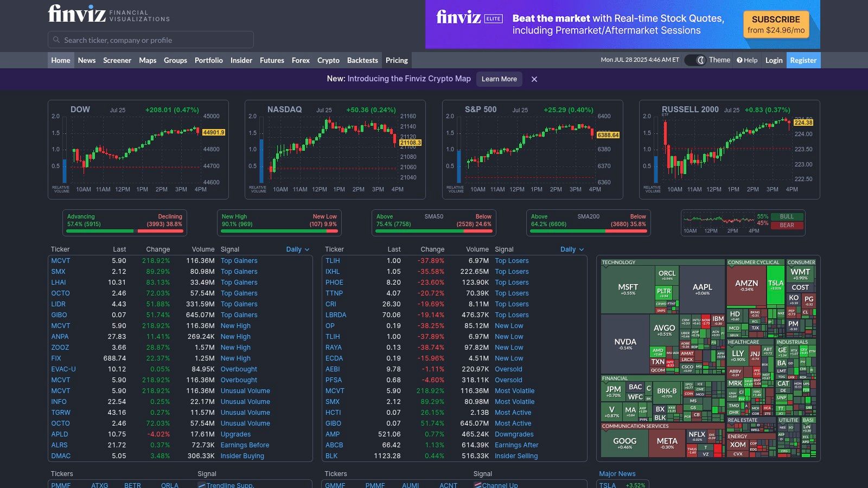This screenshot has width=868, height=488.
Task: Open the Insider menu item
Action: (x=241, y=60)
